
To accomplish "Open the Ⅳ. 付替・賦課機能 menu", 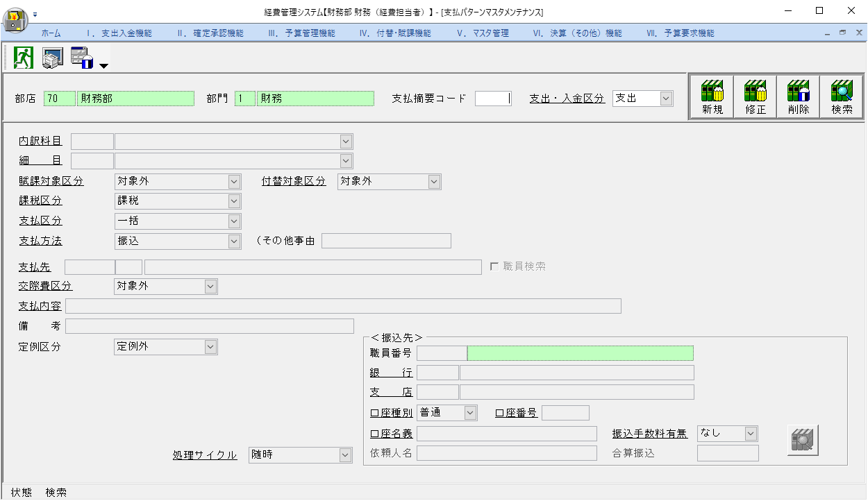I will pyautogui.click(x=395, y=33).
